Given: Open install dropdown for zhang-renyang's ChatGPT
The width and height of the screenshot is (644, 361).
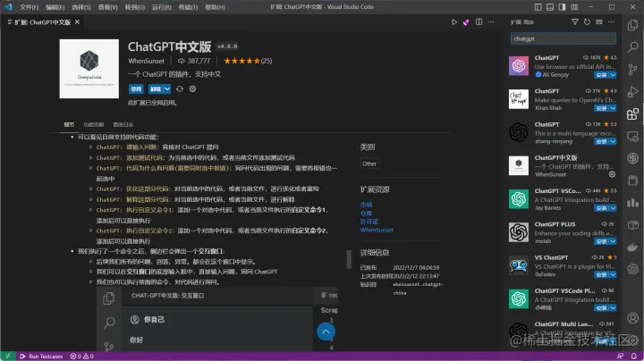Looking at the screenshot, I should coord(613,141).
